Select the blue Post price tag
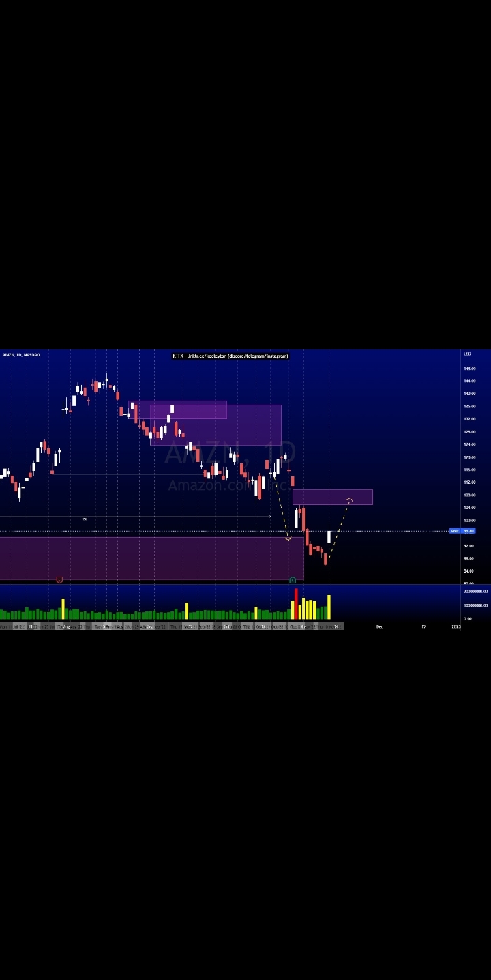The image size is (491, 980). coord(462,531)
